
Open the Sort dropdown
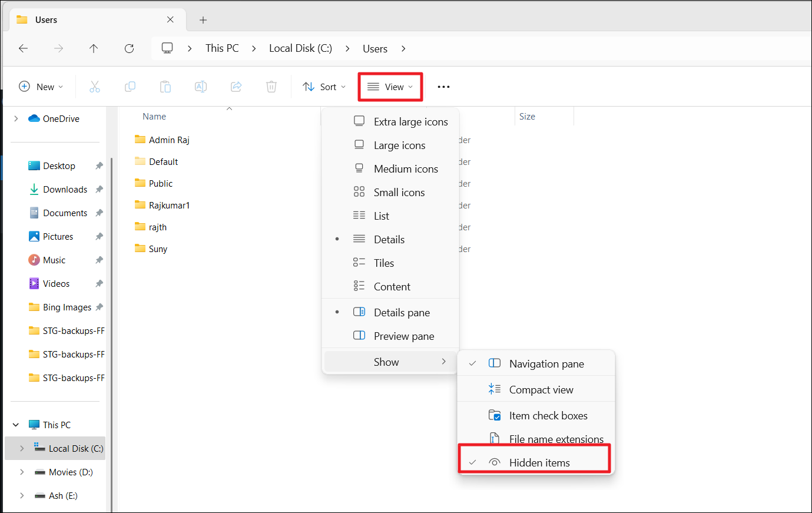tap(324, 87)
